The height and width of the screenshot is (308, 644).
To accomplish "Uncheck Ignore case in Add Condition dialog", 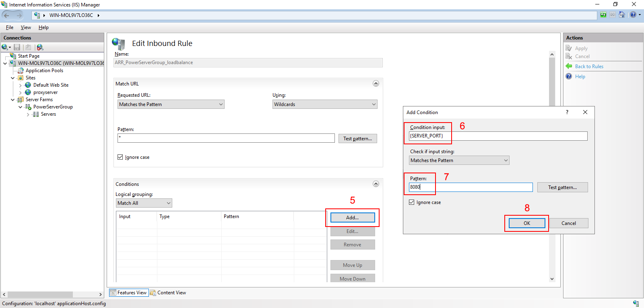I will click(x=411, y=202).
